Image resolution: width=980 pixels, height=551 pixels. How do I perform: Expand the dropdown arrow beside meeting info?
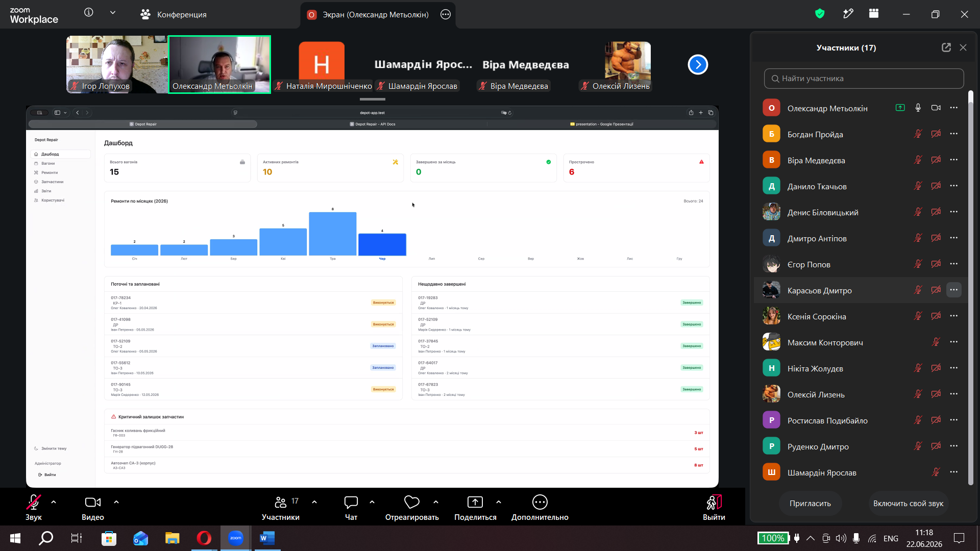tap(113, 13)
